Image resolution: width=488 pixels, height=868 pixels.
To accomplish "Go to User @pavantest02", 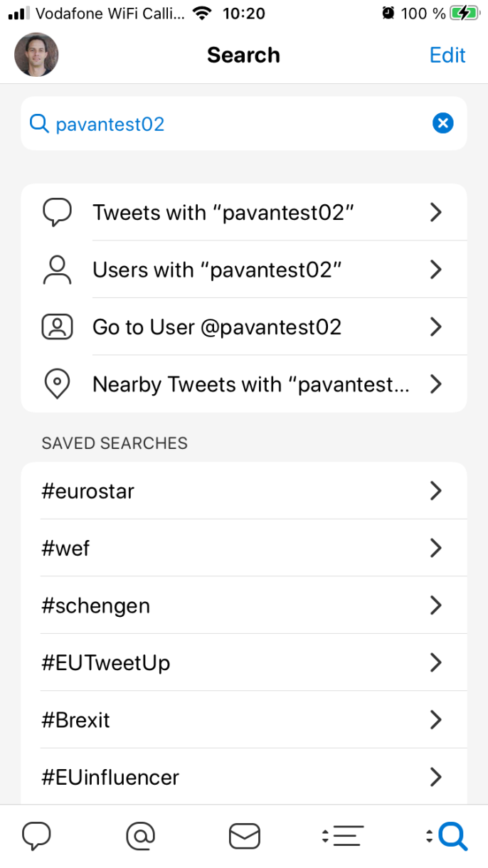I will pos(244,327).
